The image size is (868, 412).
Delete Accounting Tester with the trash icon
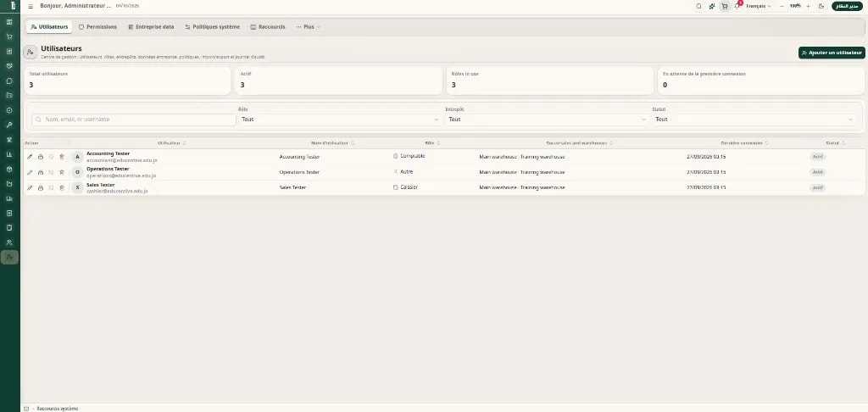[62, 157]
